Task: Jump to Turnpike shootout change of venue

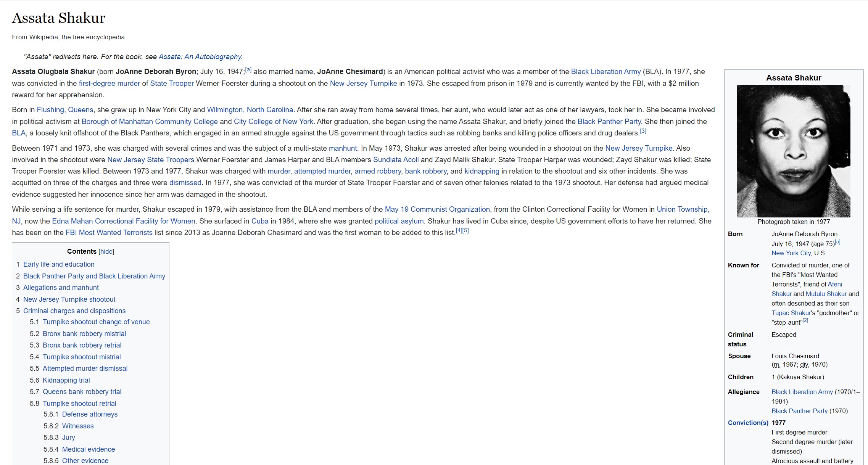Action: (96, 322)
